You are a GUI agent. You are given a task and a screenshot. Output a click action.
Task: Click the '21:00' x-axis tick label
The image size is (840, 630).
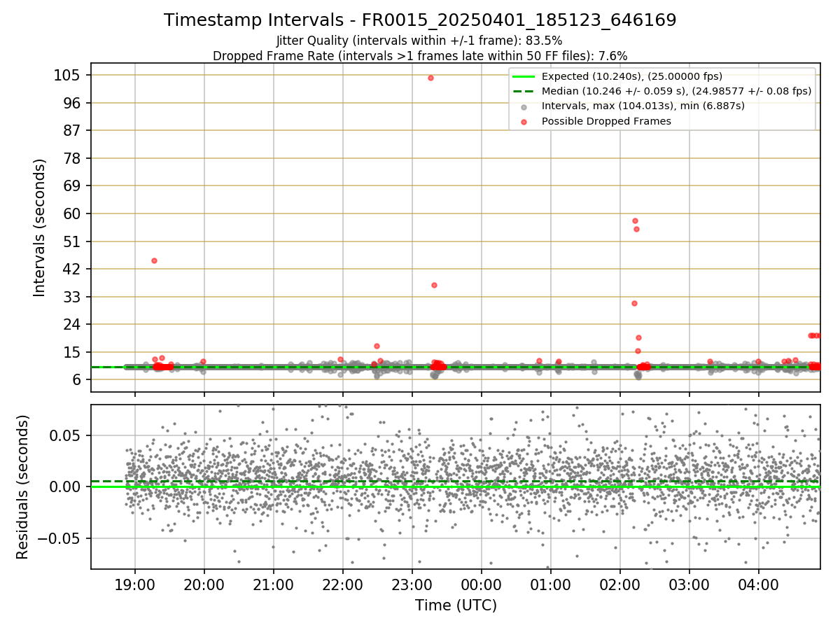(274, 584)
